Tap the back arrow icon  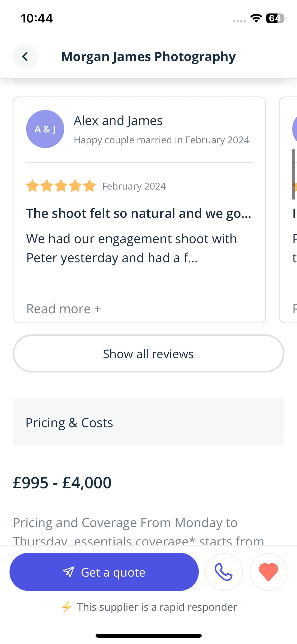[25, 56]
